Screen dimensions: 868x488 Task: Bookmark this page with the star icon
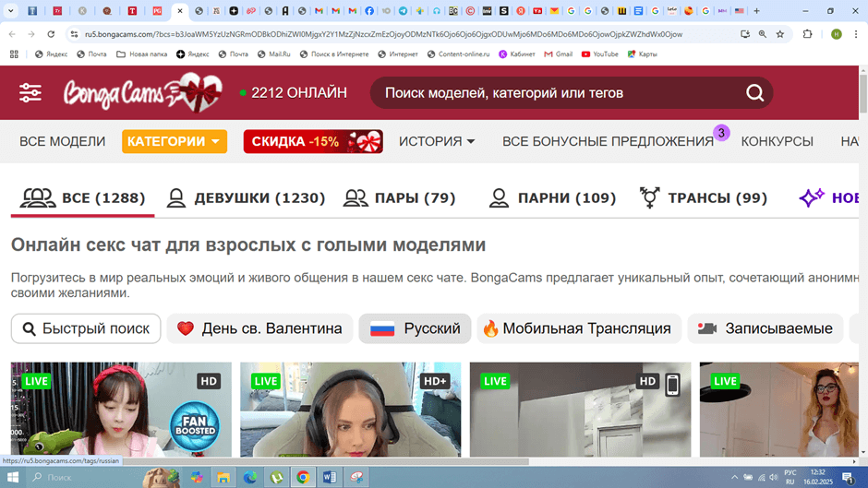780,34
